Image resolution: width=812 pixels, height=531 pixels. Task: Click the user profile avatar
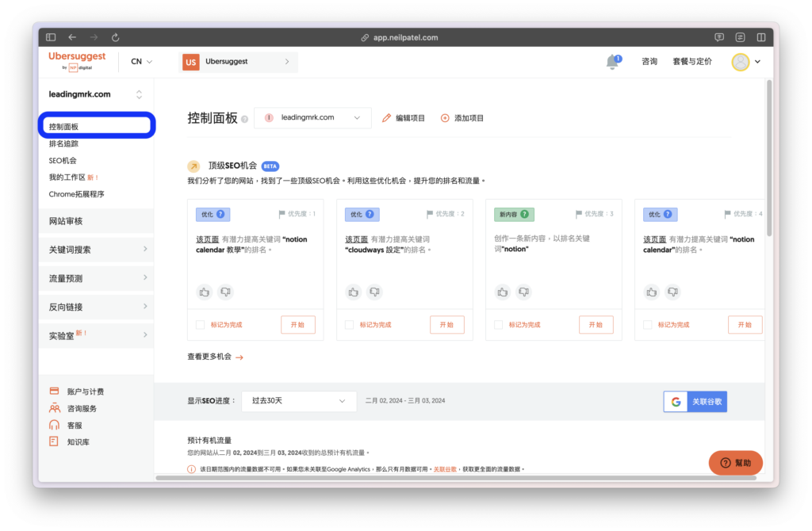coord(740,62)
